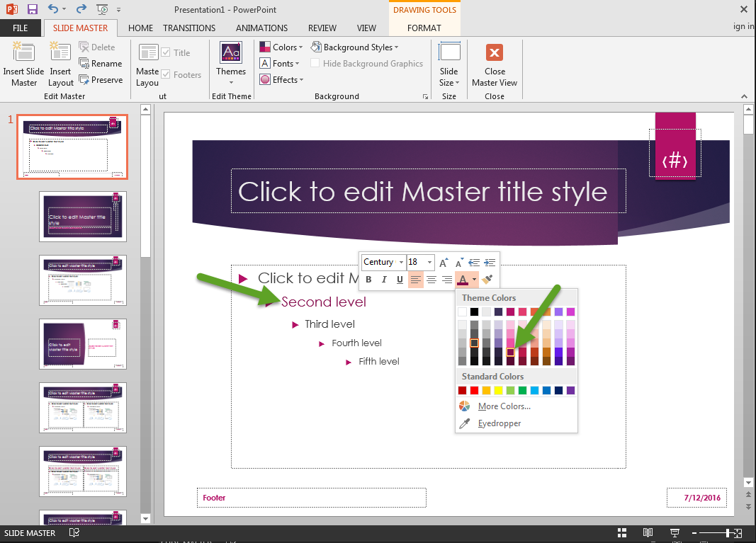The height and width of the screenshot is (543, 756).
Task: Apply underline from the mini toolbar
Action: point(400,280)
